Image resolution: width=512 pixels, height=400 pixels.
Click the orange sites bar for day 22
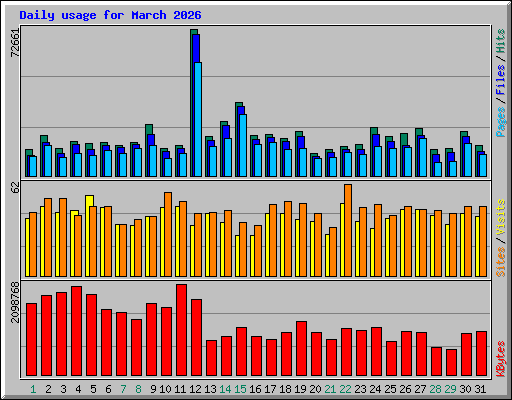[x=348, y=230]
